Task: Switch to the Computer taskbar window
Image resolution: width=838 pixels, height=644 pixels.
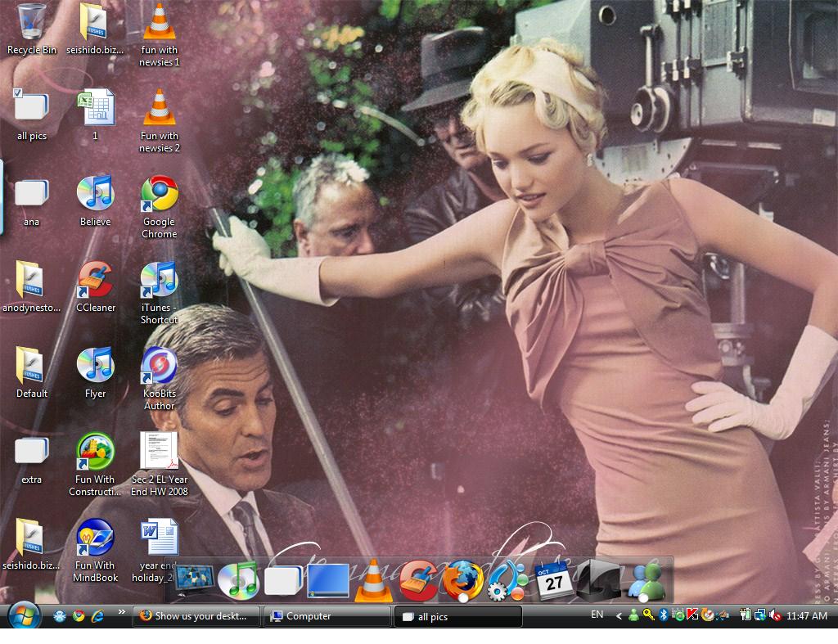Action: 327,616
